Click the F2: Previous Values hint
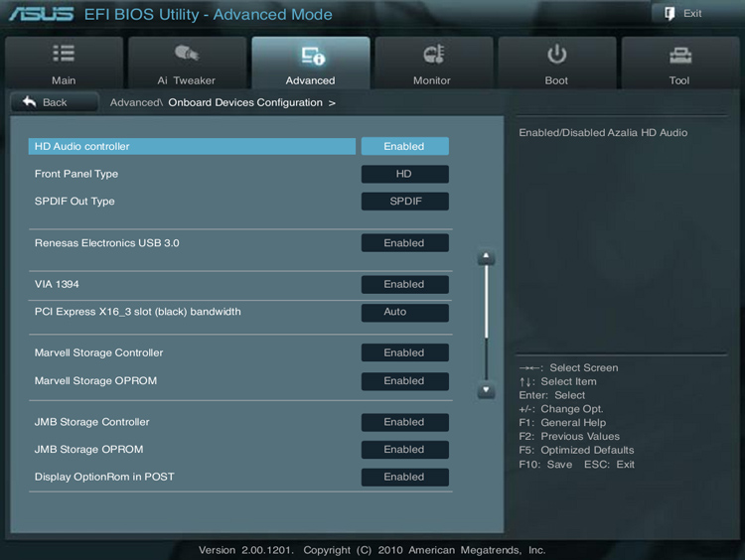Viewport: 745px width, 560px height. (x=569, y=437)
